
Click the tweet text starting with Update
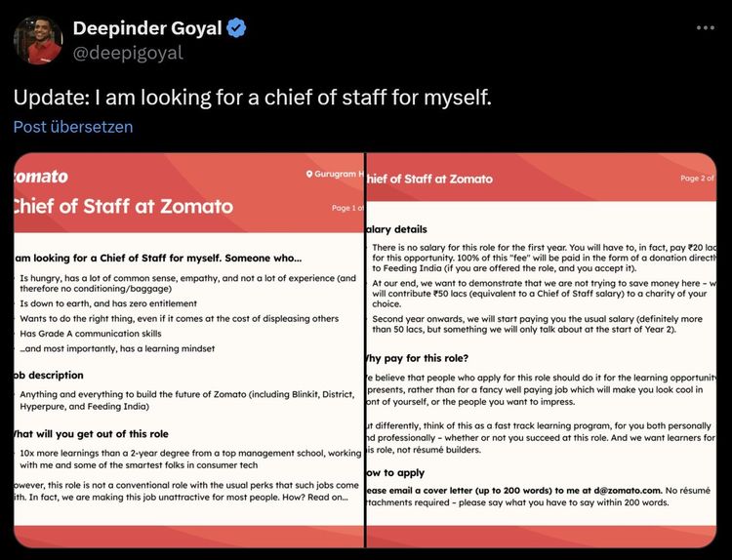click(252, 98)
